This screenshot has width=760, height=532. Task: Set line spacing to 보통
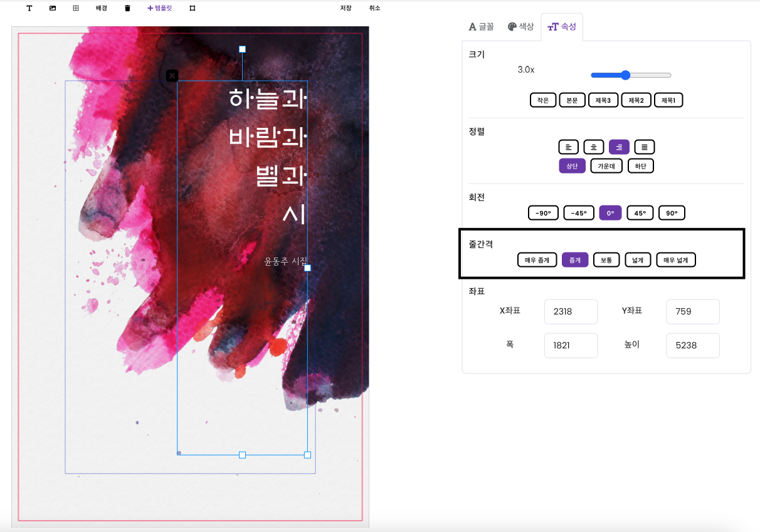606,260
